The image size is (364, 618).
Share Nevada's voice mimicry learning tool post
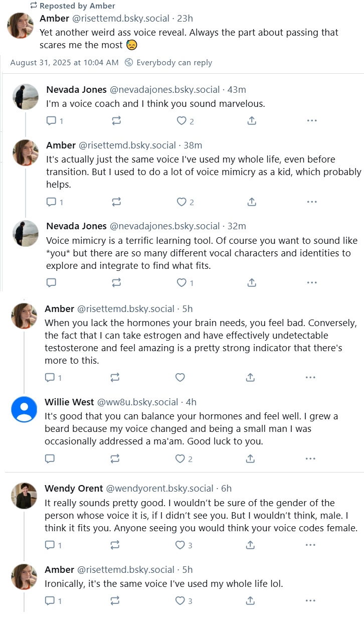[252, 283]
